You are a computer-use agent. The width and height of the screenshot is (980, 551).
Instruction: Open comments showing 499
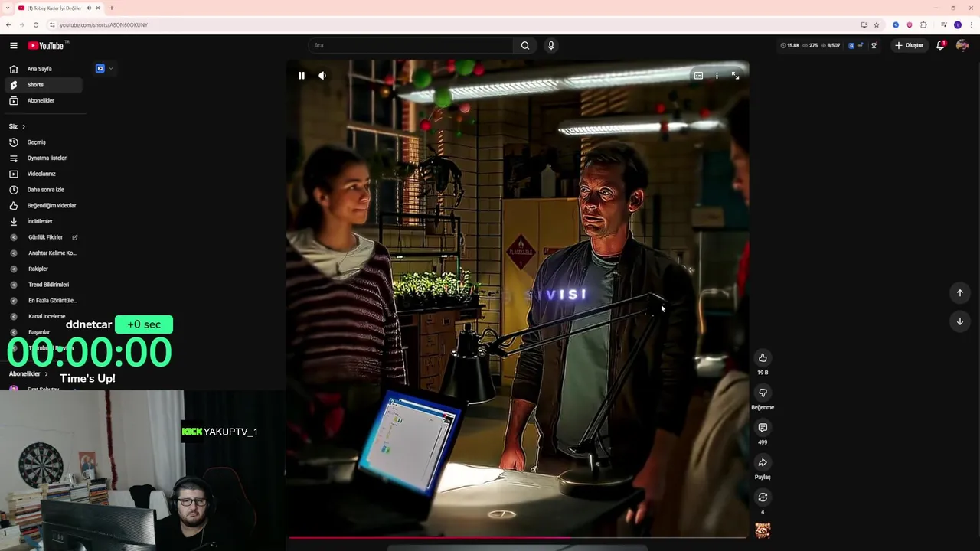tap(763, 428)
